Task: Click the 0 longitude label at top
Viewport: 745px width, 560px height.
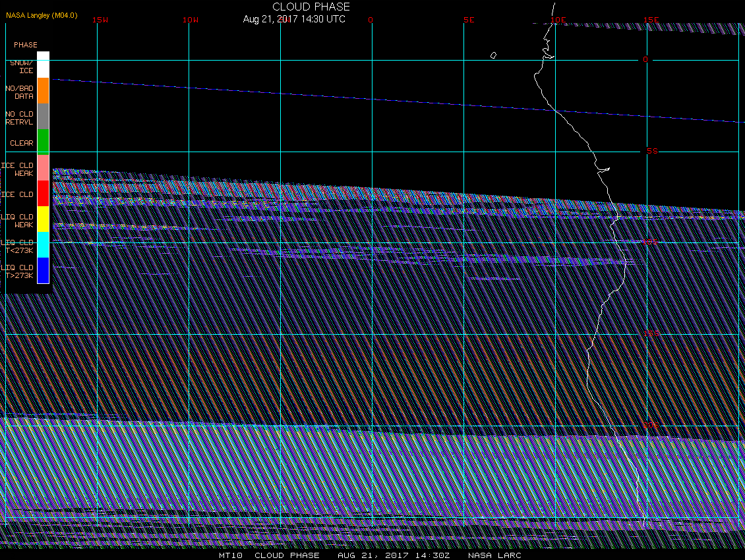Action: coord(371,20)
